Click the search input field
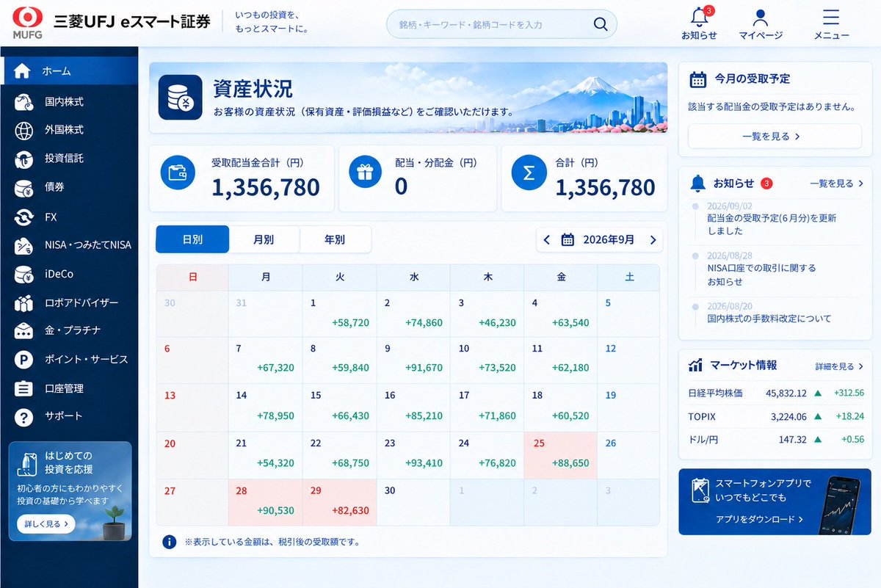 pyautogui.click(x=501, y=24)
